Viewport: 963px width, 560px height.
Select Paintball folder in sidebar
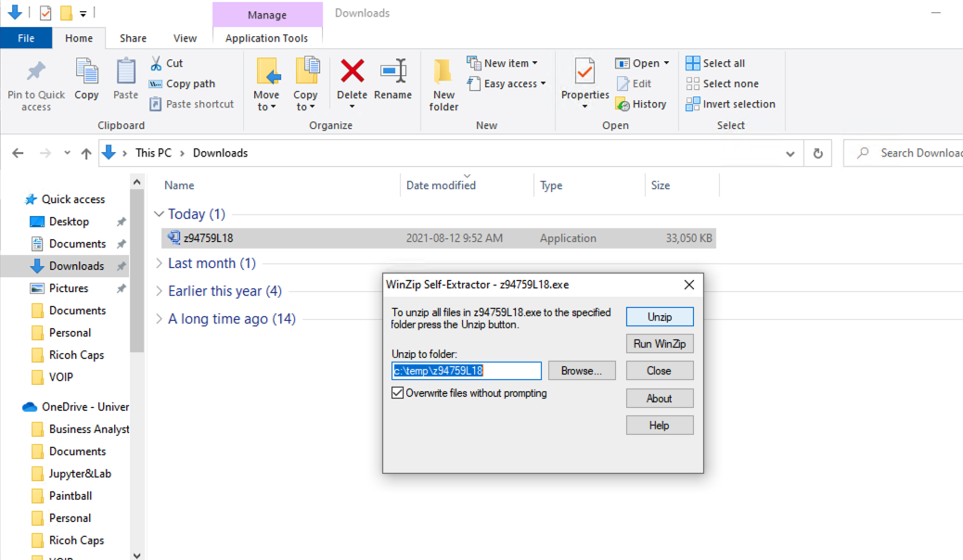tap(71, 495)
